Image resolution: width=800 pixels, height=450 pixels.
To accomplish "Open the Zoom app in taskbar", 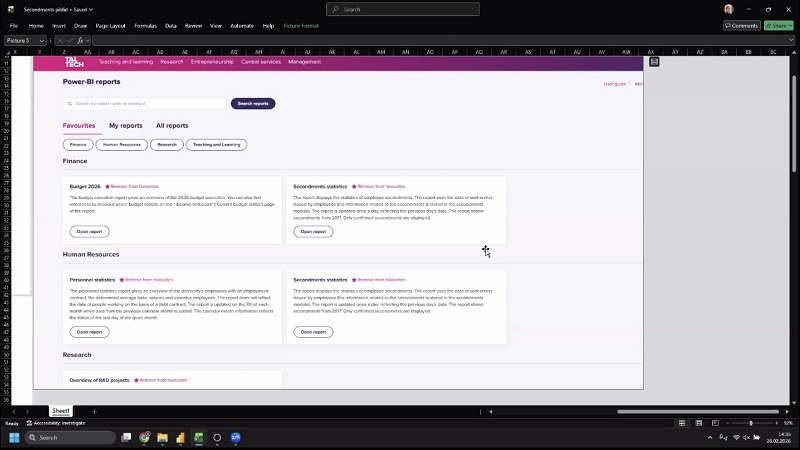I will (235, 437).
